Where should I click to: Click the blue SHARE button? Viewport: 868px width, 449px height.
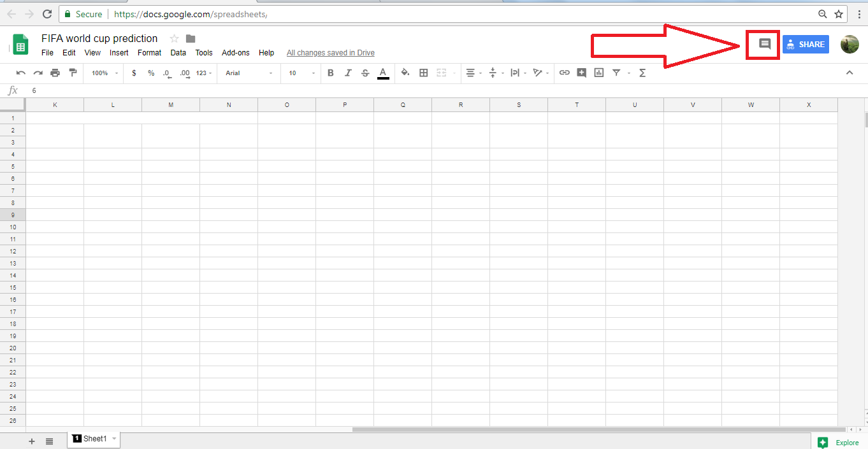(806, 45)
